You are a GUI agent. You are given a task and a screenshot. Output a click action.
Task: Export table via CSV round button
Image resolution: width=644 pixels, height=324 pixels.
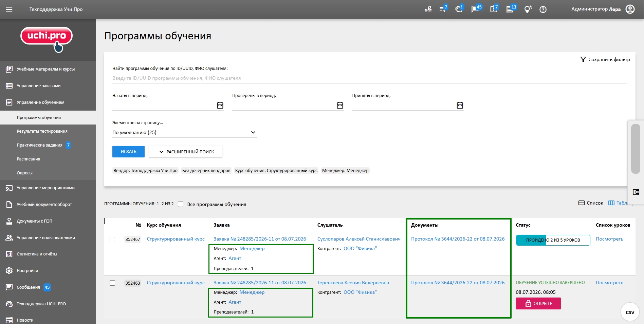[630, 312]
